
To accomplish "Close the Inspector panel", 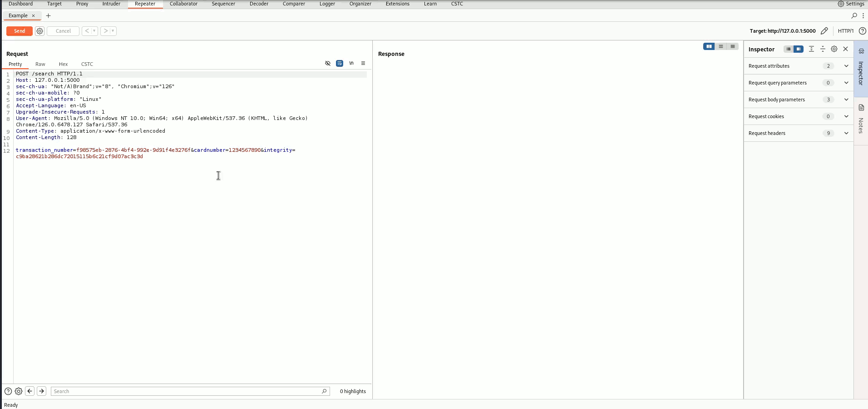I will 845,49.
